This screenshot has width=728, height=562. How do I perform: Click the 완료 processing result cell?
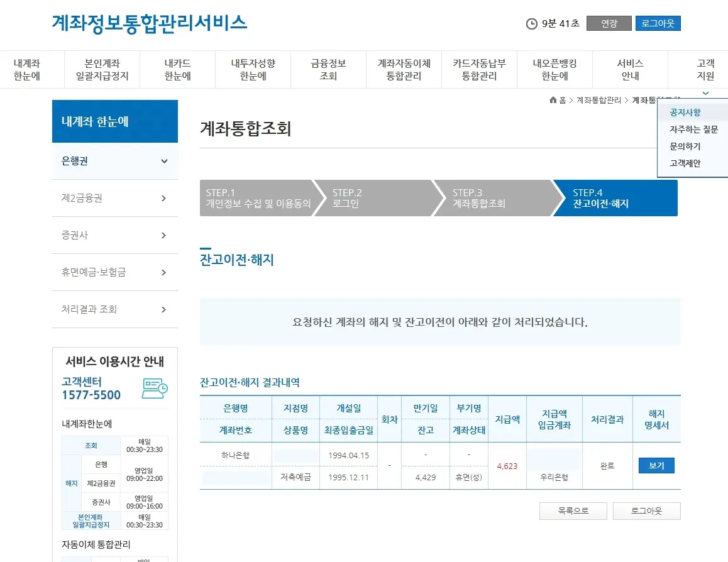[607, 466]
